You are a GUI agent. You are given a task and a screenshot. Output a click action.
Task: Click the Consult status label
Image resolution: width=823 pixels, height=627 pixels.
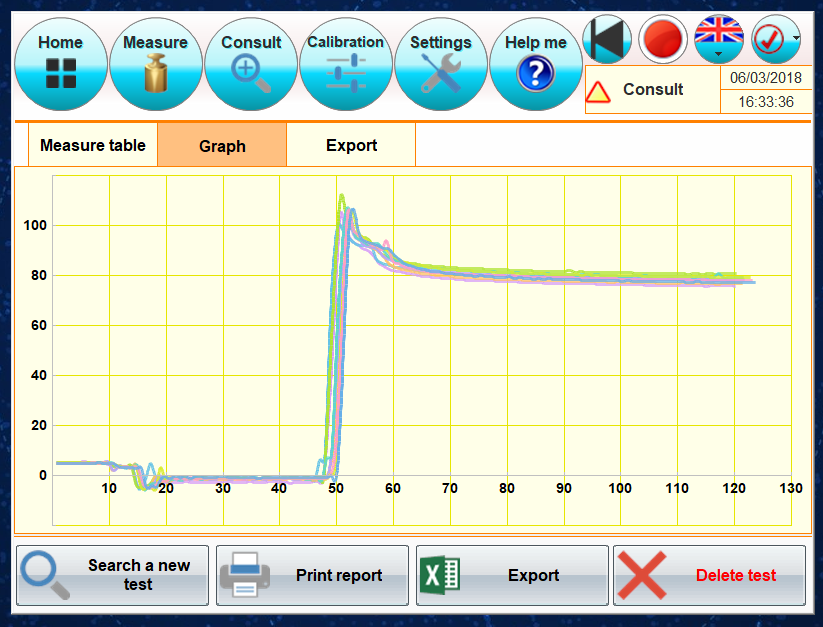[653, 89]
